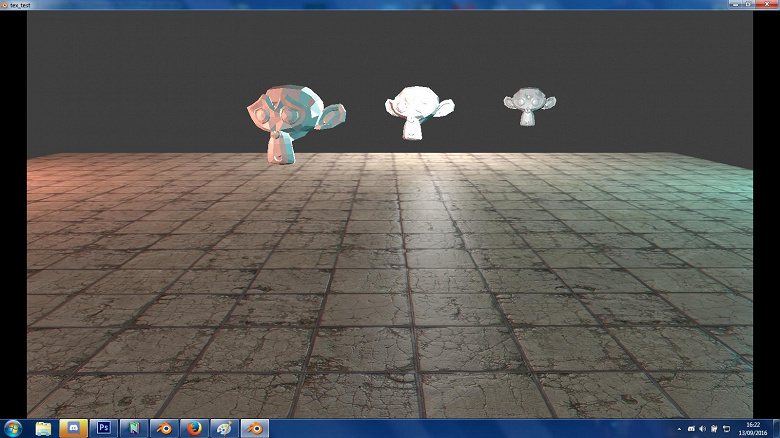This screenshot has width=780, height=438.
Task: Open the clock showing 16:22
Action: point(753,429)
